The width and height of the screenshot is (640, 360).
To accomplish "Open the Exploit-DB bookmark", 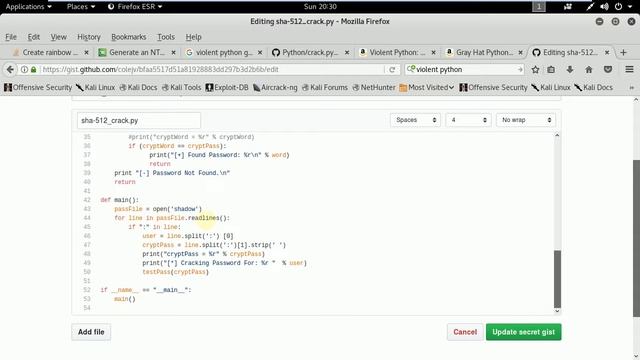I will coord(227,87).
